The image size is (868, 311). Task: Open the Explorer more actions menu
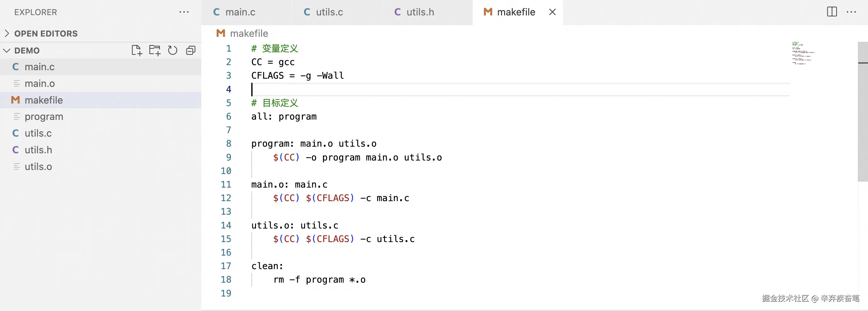point(184,12)
